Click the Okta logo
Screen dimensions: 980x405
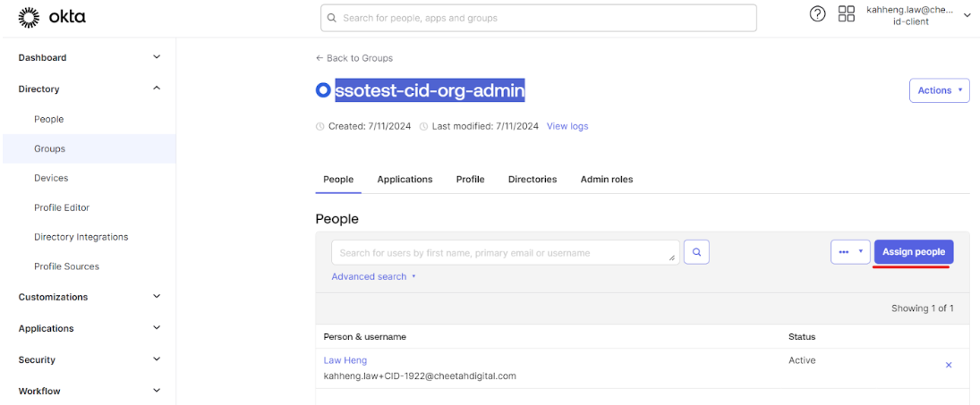(53, 17)
